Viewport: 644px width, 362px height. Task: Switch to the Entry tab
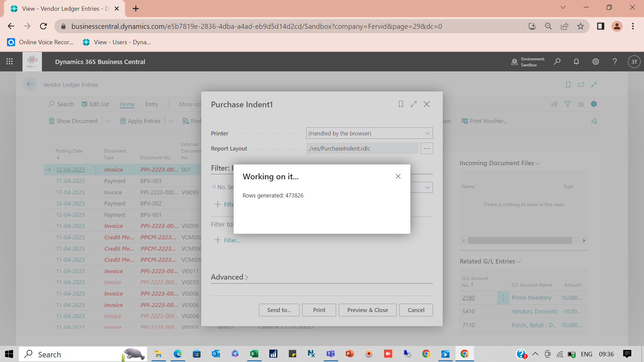152,104
